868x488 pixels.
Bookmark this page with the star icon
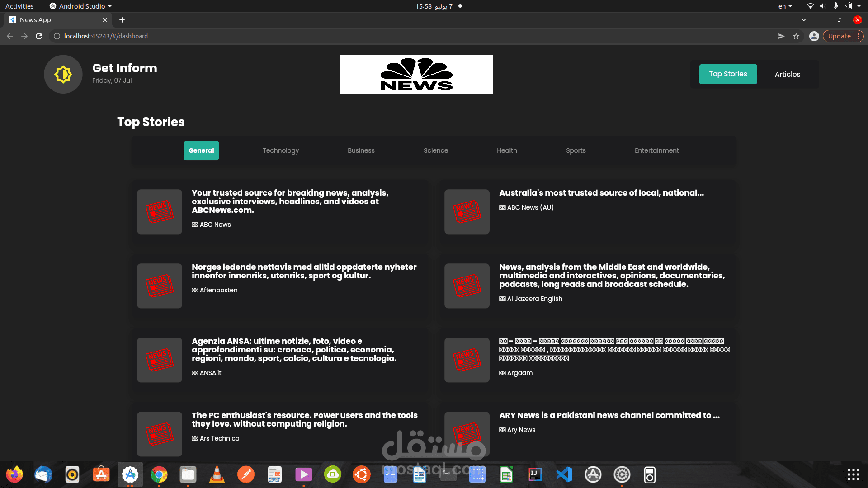point(796,36)
